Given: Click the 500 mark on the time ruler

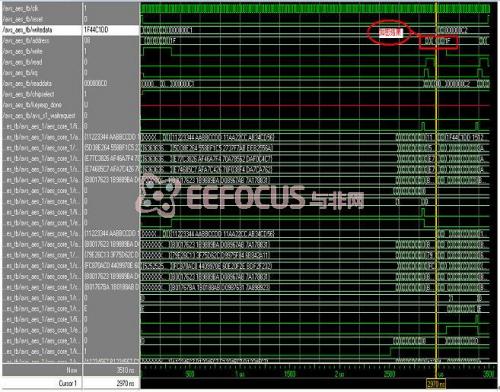Looking at the screenshot, I should pyautogui.click(x=190, y=374).
